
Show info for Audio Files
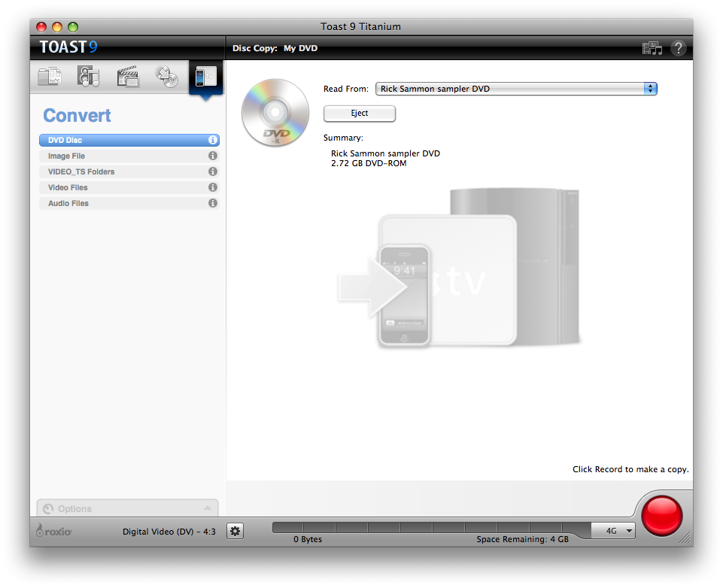213,203
